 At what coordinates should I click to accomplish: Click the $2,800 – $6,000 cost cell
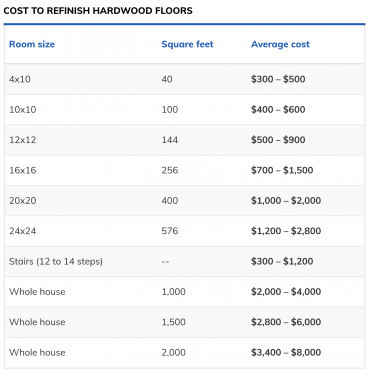[286, 322]
